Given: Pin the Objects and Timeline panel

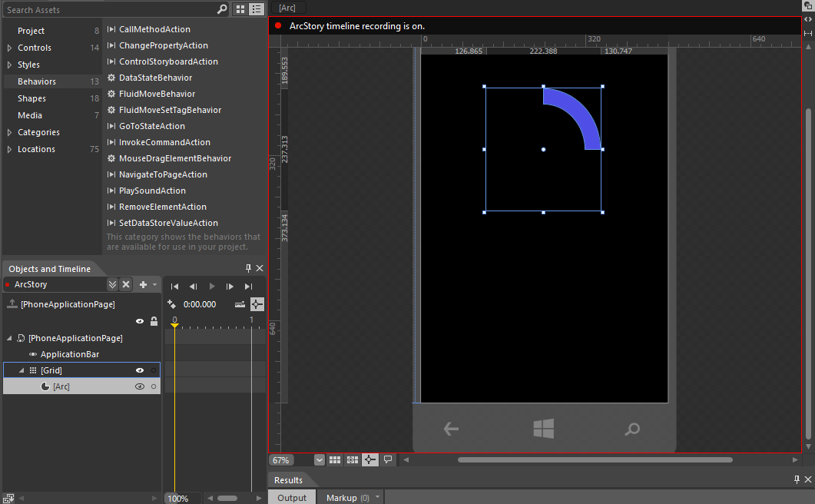Looking at the screenshot, I should click(x=248, y=269).
